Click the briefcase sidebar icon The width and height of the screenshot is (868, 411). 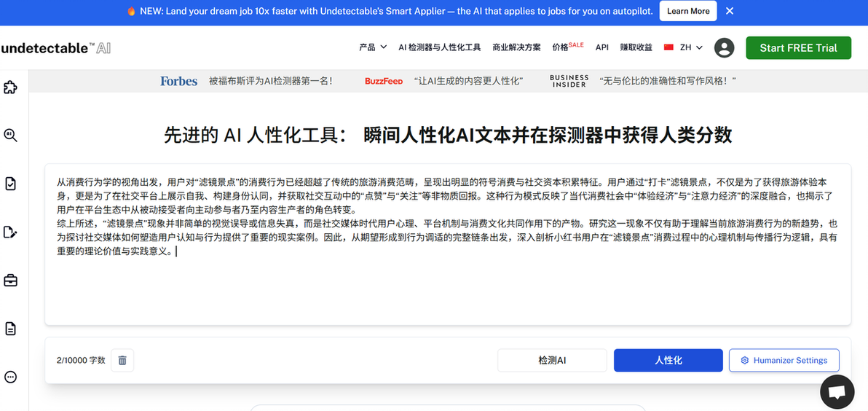pos(10,281)
